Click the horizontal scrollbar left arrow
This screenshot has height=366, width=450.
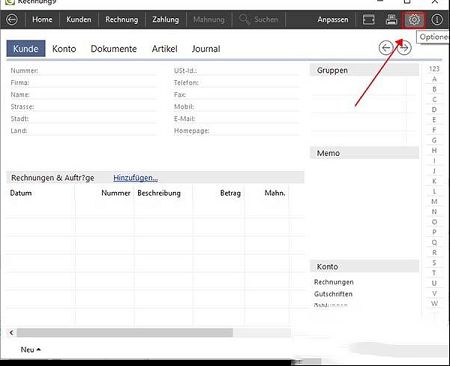12,332
